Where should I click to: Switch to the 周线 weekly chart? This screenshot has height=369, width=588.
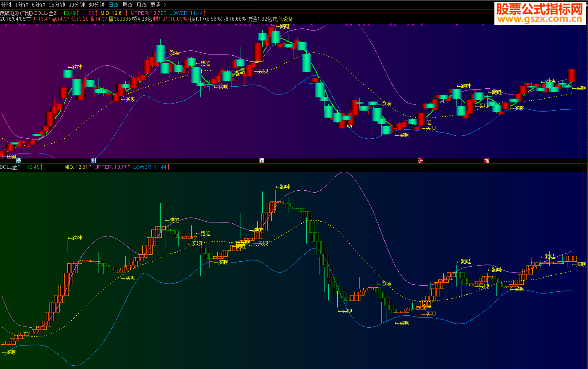(x=127, y=5)
